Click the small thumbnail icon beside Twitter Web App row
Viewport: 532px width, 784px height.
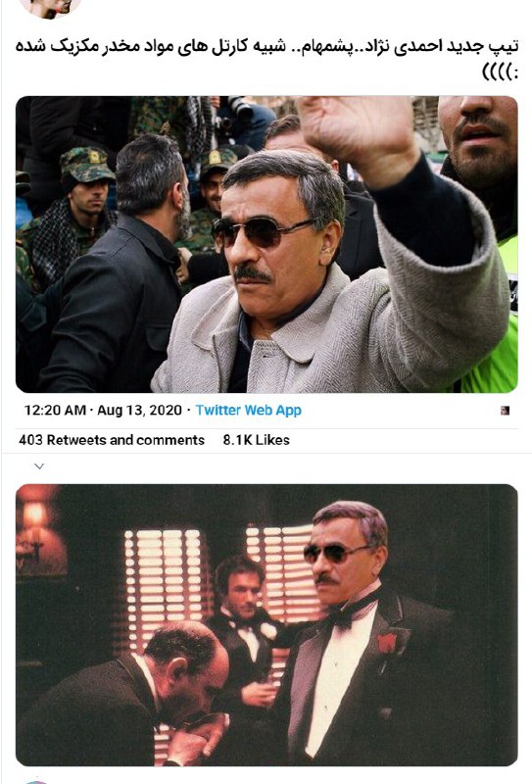pos(505,411)
